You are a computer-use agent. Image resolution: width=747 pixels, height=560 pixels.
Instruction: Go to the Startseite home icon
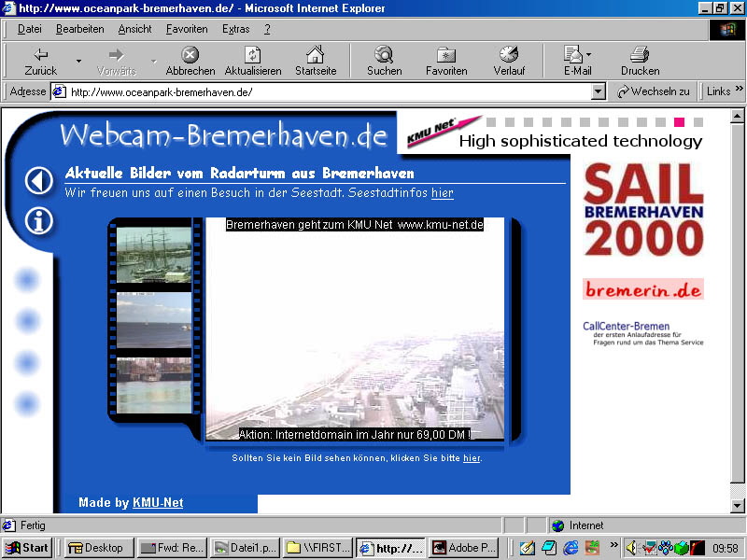pos(316,55)
